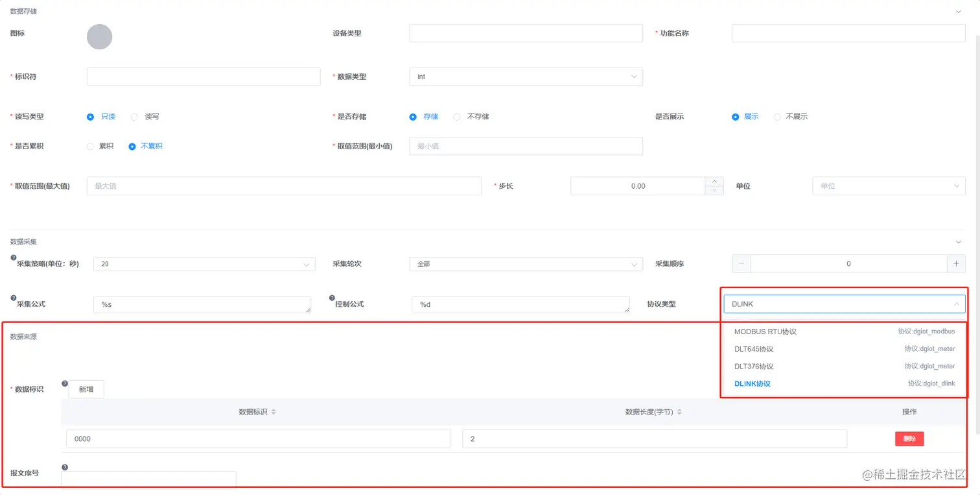Click the 步长 0.00 number field
The height and width of the screenshot is (495, 980).
[638, 186]
